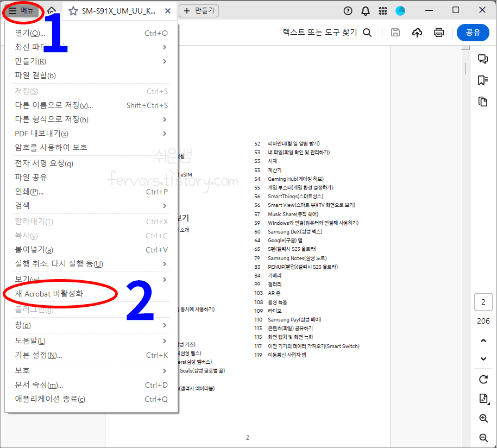
Task: Open the search tool in the toolbar
Action: coord(367,33)
